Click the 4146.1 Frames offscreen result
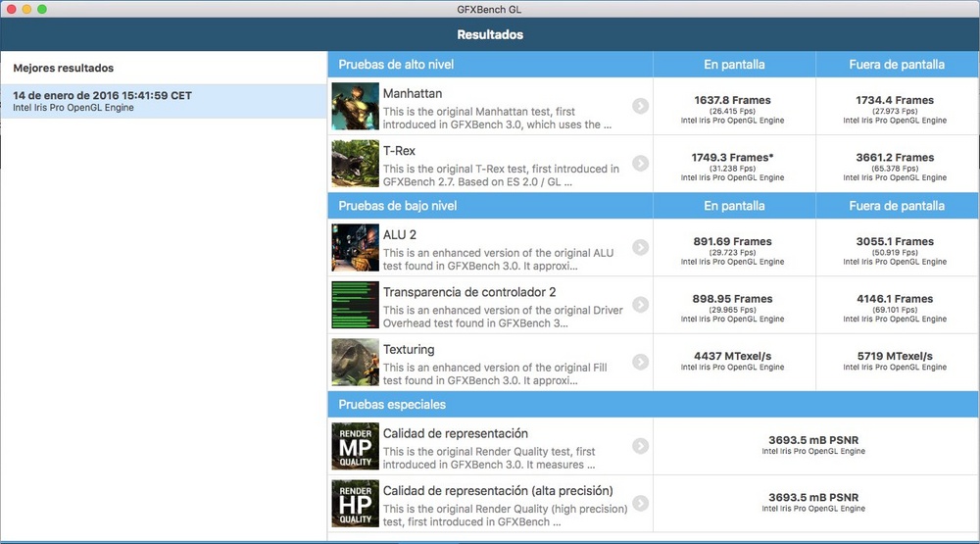Viewport: 980px width, 544px height. 895,299
